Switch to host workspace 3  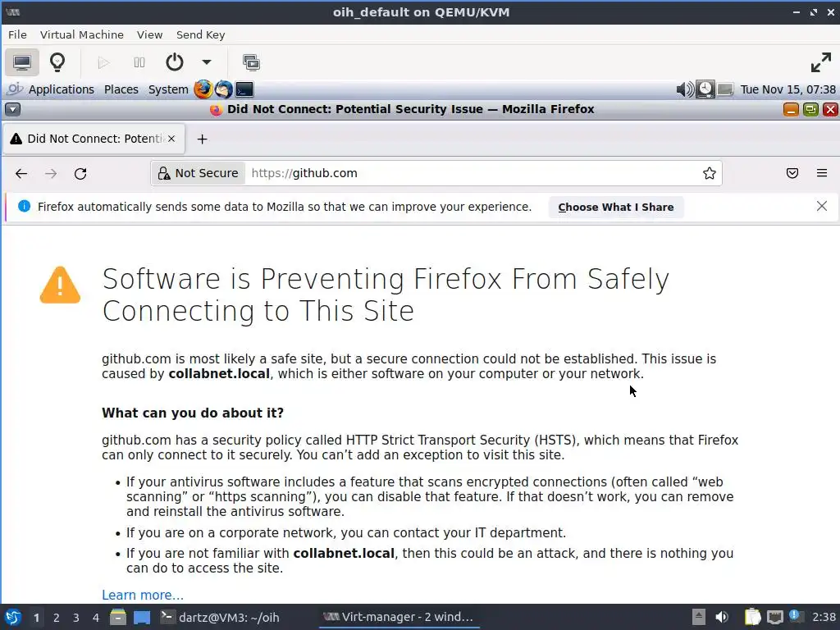76,618
